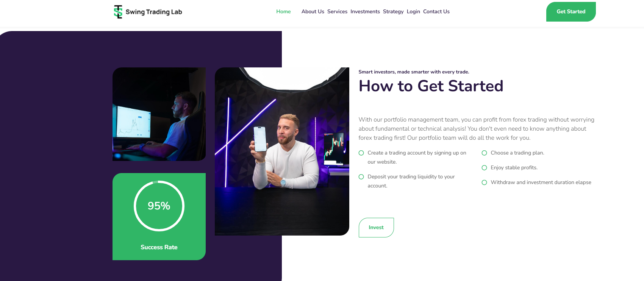Open the Home menu item
Image resolution: width=644 pixels, height=281 pixels.
click(x=283, y=12)
